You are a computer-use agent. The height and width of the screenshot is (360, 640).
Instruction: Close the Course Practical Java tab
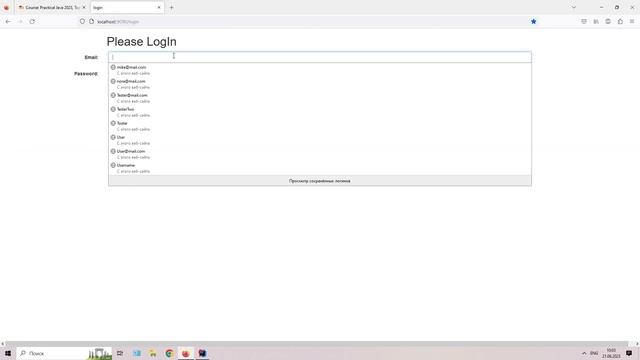84,7
